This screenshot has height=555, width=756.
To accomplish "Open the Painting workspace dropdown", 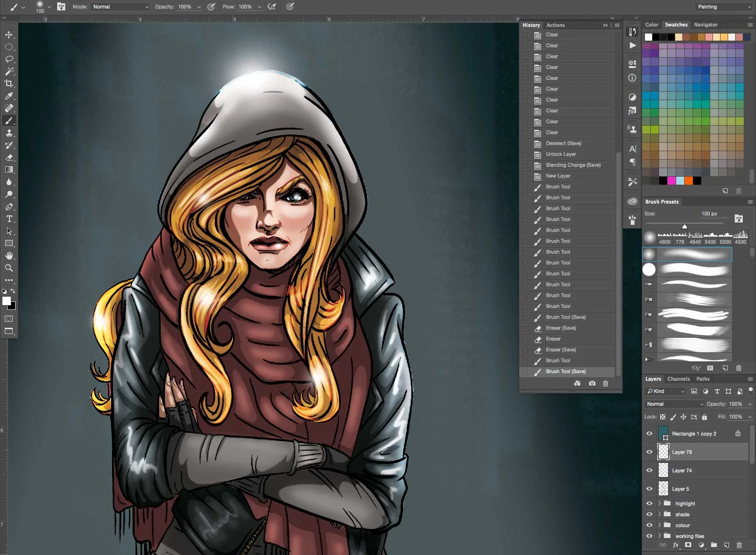I will click(723, 7).
